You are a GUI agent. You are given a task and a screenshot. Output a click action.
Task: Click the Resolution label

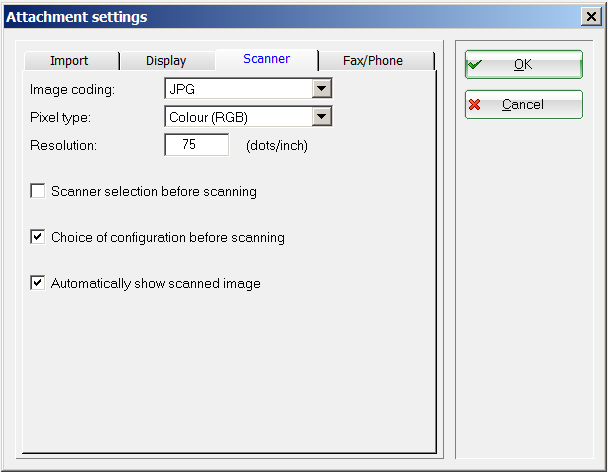(x=64, y=145)
